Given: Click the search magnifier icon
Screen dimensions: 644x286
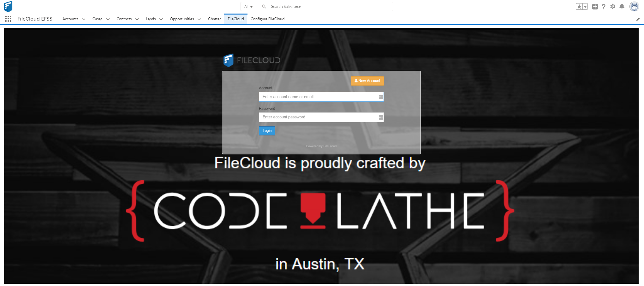Looking at the screenshot, I should pos(264,7).
